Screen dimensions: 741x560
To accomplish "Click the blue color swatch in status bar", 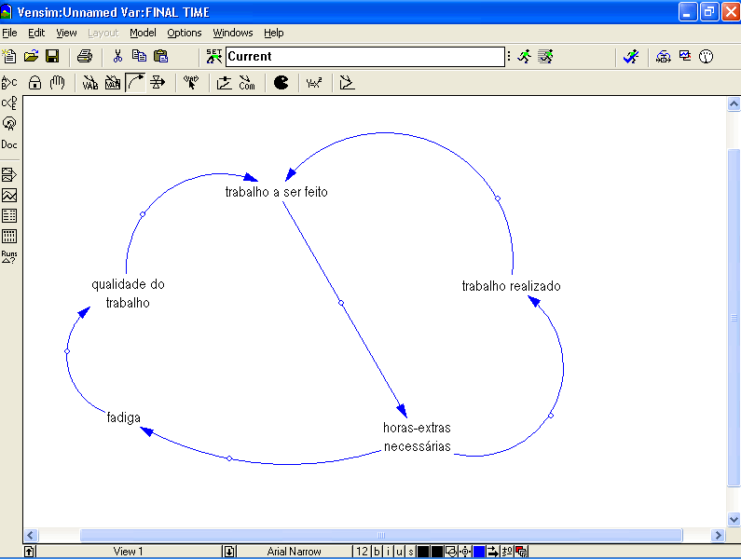I will pyautogui.click(x=479, y=552).
